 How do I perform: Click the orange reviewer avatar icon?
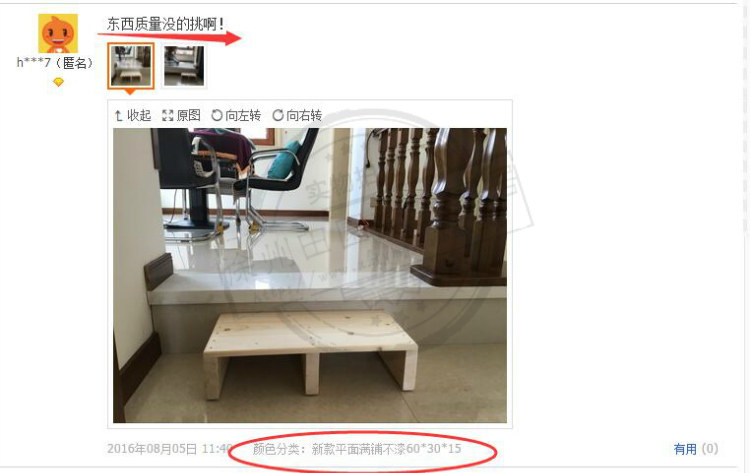click(x=58, y=33)
